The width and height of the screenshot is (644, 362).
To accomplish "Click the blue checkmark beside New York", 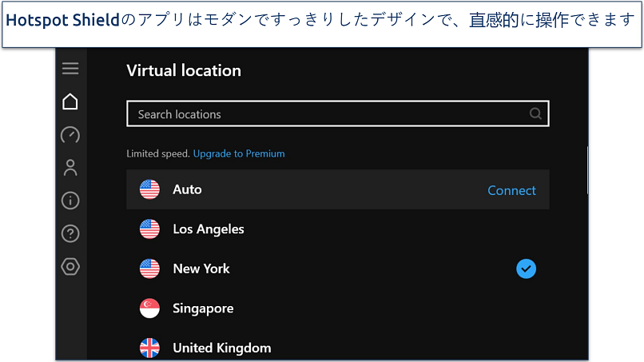I will (x=526, y=269).
